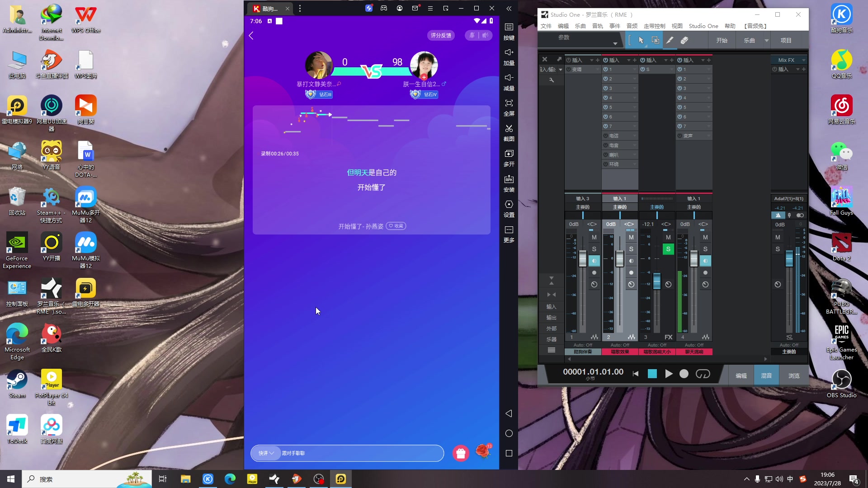Open dropdown arrow of 变调 insert
This screenshot has width=868, height=488.
point(597,69)
